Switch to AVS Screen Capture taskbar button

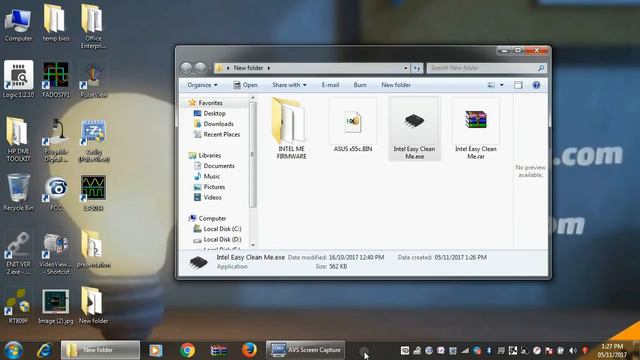pyautogui.click(x=306, y=350)
